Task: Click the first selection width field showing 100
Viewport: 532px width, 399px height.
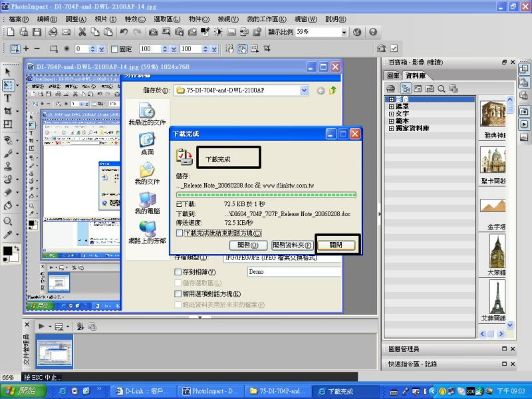Action: click(x=150, y=49)
